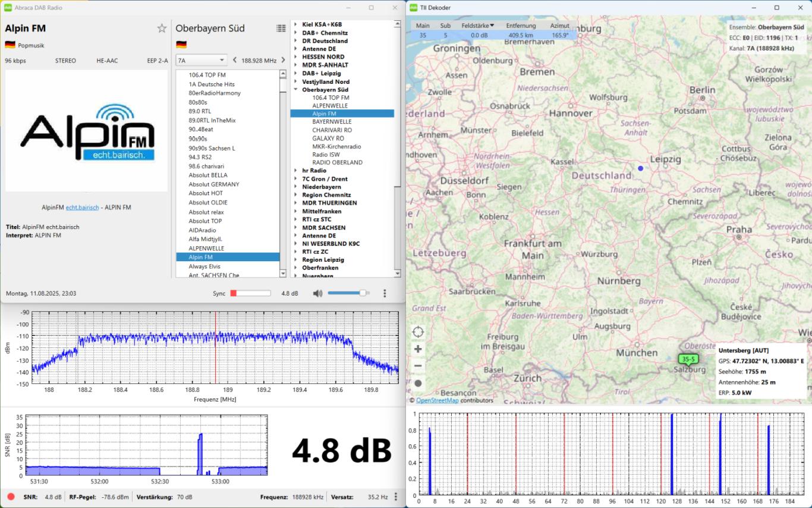The height and width of the screenshot is (508, 812).
Task: Expand the MDR THUERINGEN ensemble node
Action: [x=295, y=203]
